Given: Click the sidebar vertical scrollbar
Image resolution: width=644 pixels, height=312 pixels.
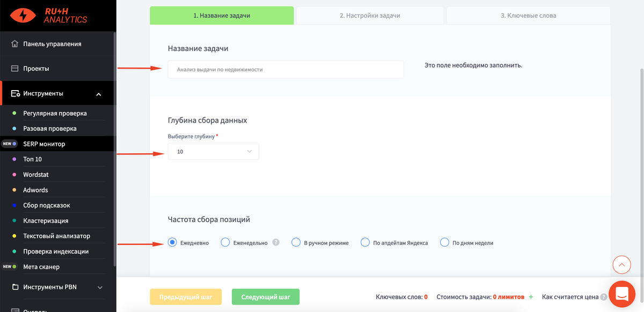Looking at the screenshot, I should coord(115,148).
